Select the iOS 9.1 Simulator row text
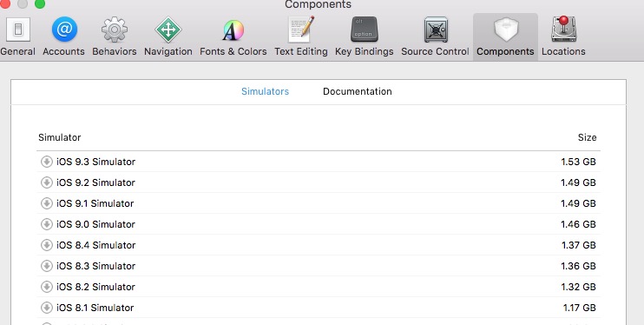This screenshot has width=644, height=325. (x=95, y=203)
